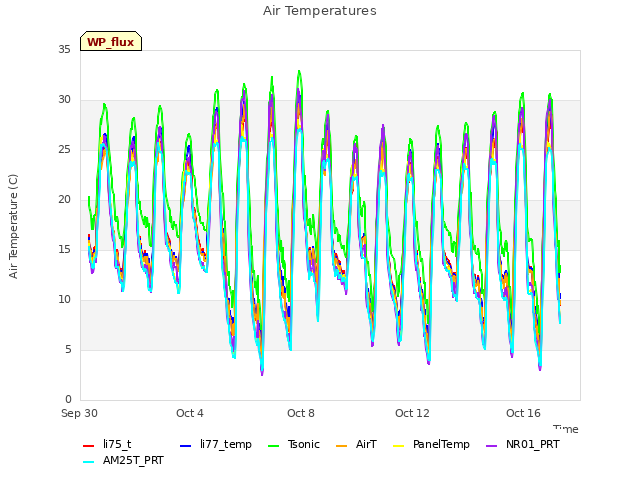Click the Sep 30 x-axis label

(x=79, y=413)
